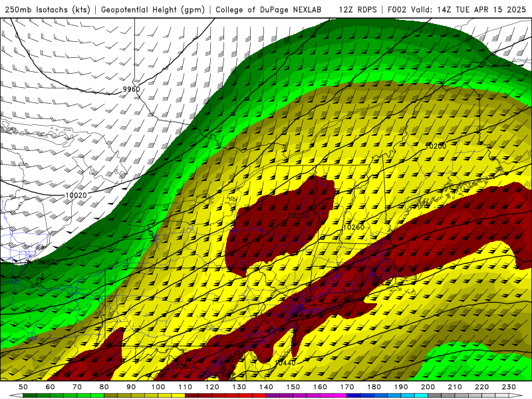The height and width of the screenshot is (399, 532).
Task: Click the 170 tick label on the color scale
Action: point(347,387)
